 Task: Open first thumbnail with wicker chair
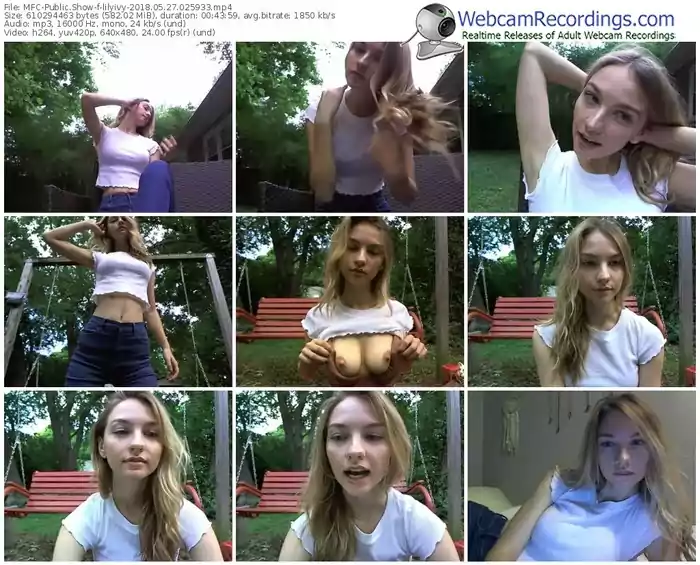point(118,127)
